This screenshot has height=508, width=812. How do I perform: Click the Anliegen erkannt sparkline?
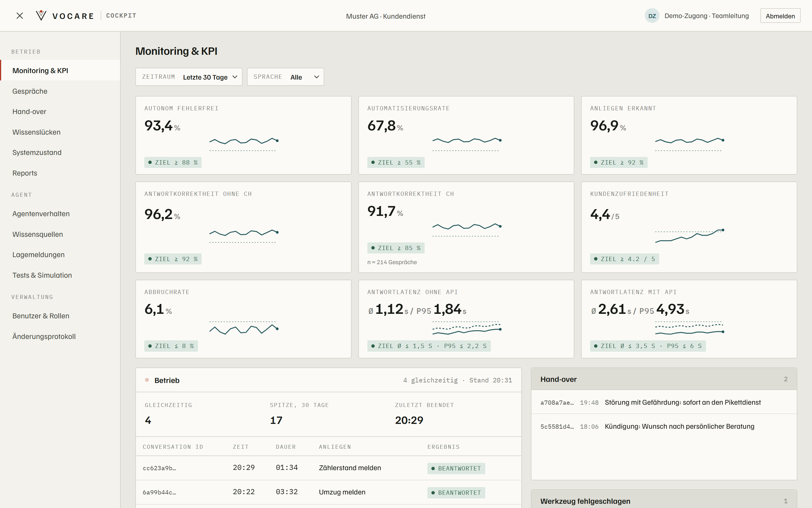point(690,144)
